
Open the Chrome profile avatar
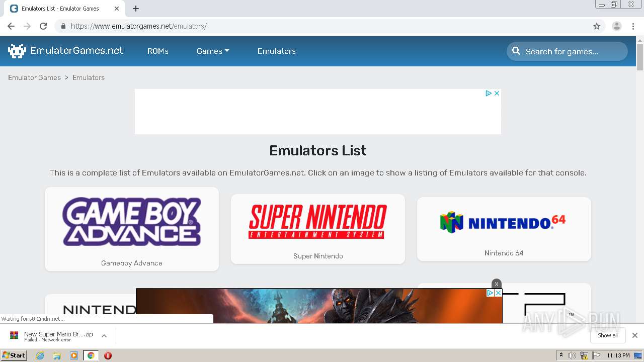(x=616, y=26)
